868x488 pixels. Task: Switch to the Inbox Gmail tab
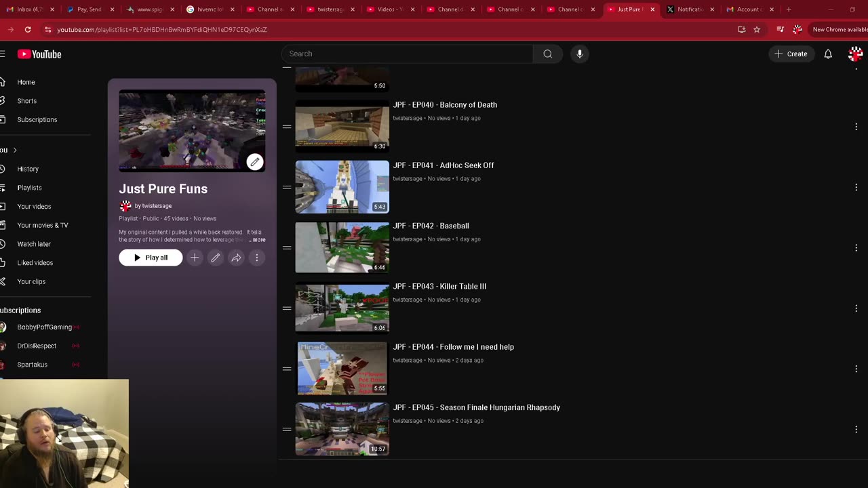coord(31,9)
